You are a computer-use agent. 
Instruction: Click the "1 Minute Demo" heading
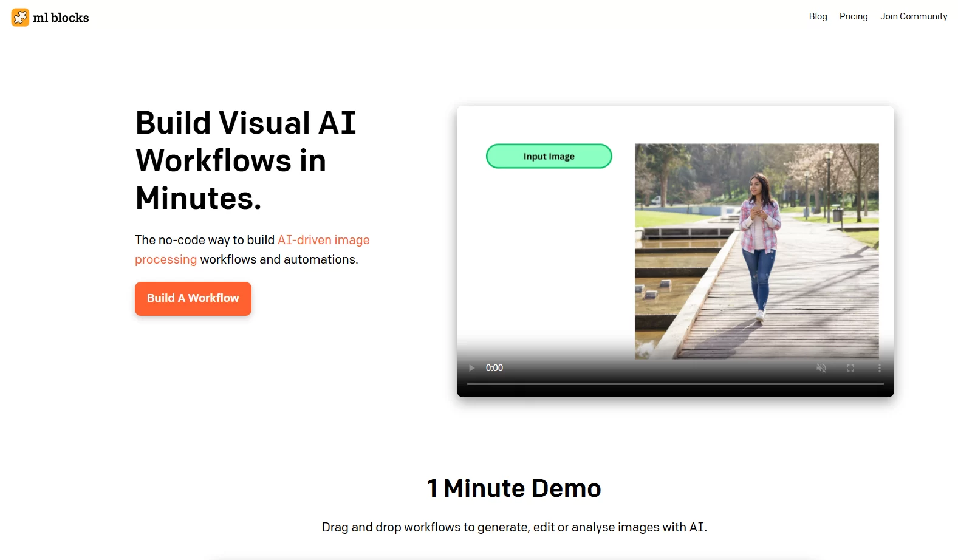point(514,488)
